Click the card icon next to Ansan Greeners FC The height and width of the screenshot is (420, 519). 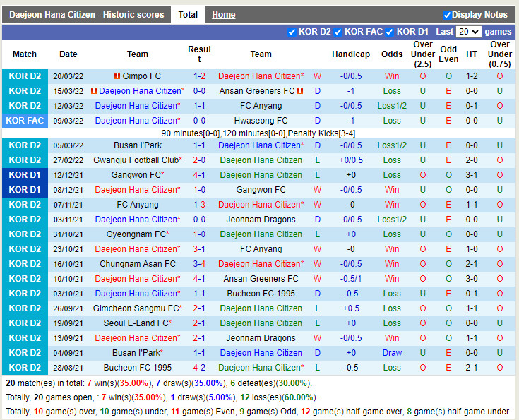300,91
